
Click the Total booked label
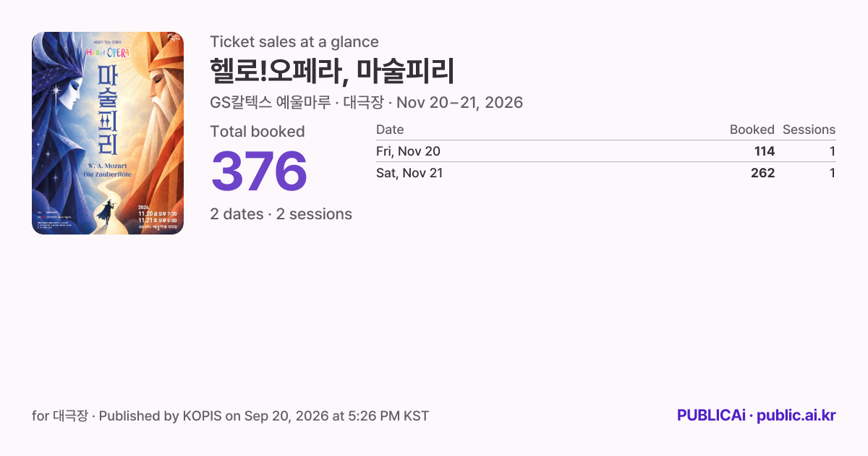point(258,132)
